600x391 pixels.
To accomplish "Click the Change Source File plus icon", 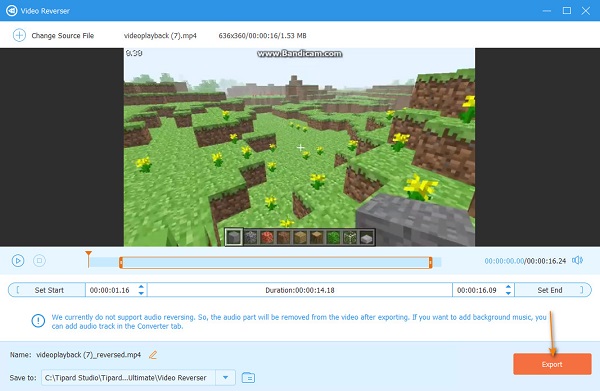I will point(19,35).
